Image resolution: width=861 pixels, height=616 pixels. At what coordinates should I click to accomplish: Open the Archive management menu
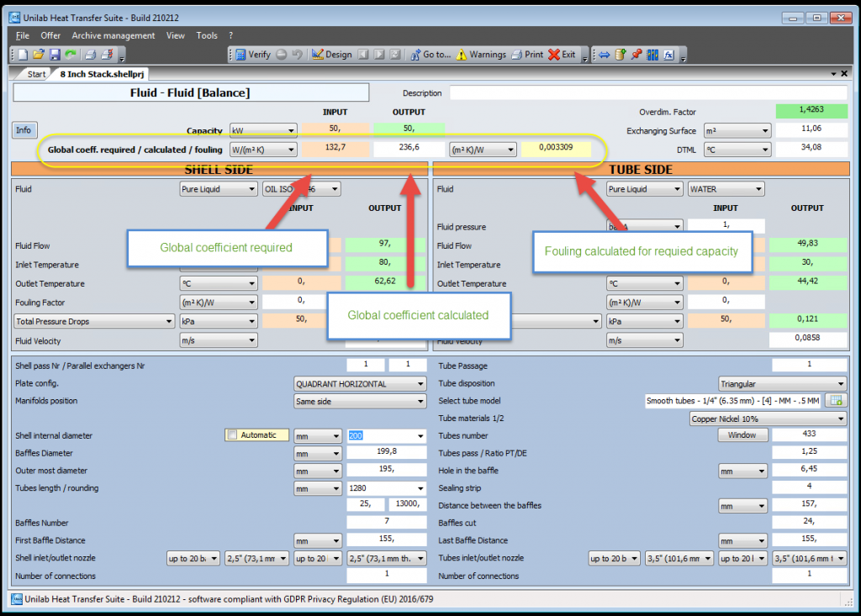[x=113, y=35]
